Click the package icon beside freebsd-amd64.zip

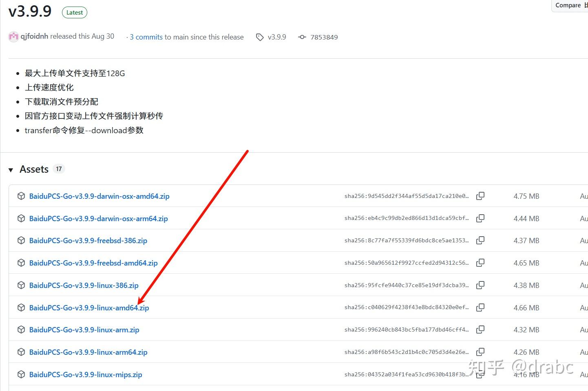pyautogui.click(x=21, y=263)
